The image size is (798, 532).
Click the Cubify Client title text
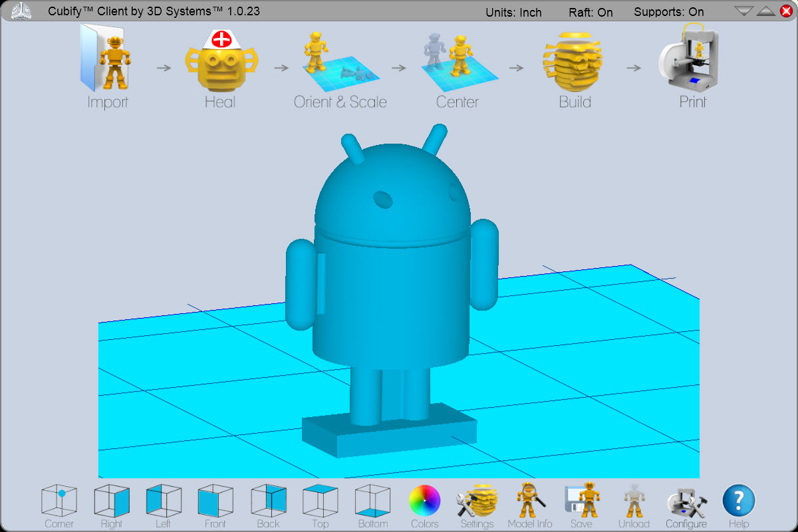[x=154, y=11]
